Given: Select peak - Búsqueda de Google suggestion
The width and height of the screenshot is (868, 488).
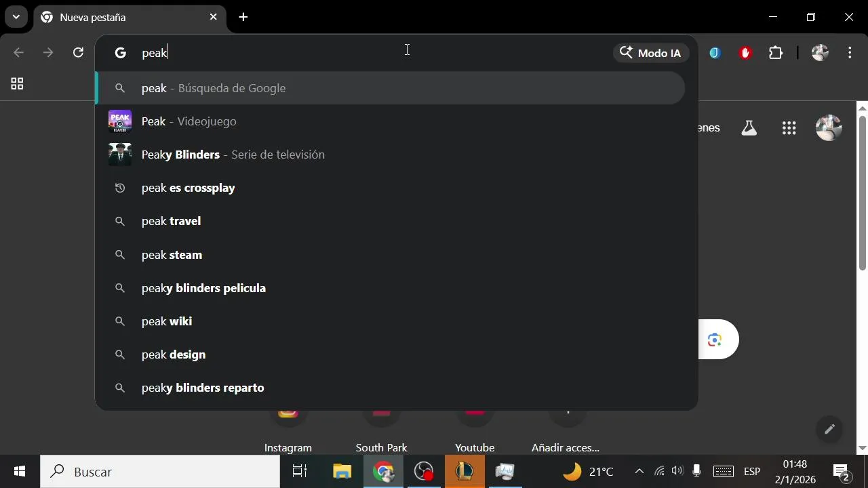Looking at the screenshot, I should pyautogui.click(x=391, y=88).
